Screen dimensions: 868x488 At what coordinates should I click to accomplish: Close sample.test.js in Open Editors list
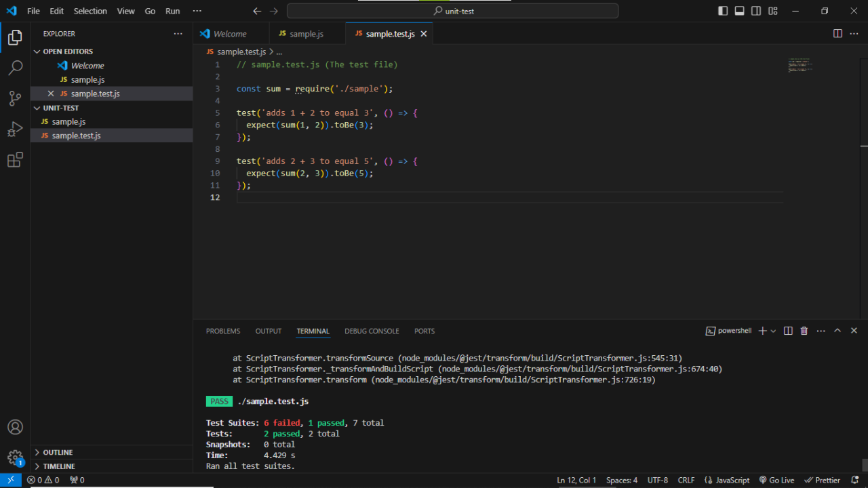point(51,94)
